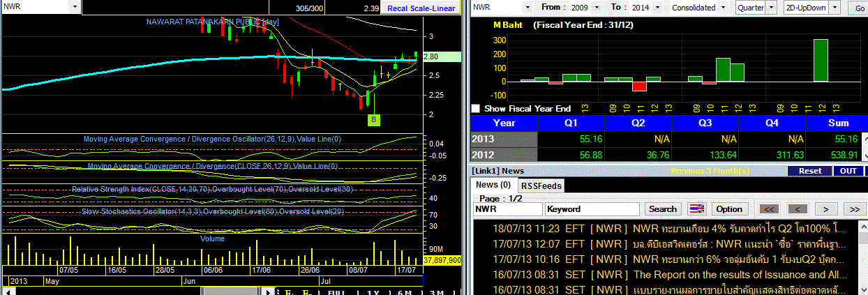Click the green B buy marker on chart
The image size is (868, 295).
coord(374,120)
